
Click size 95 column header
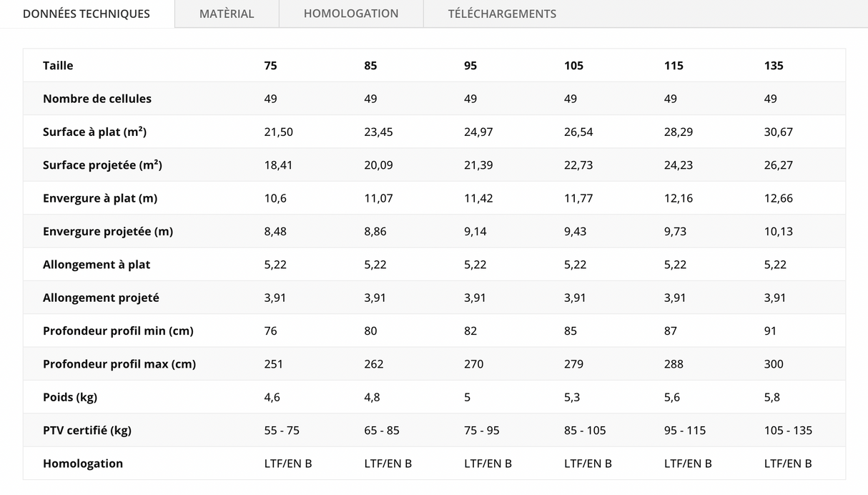470,66
